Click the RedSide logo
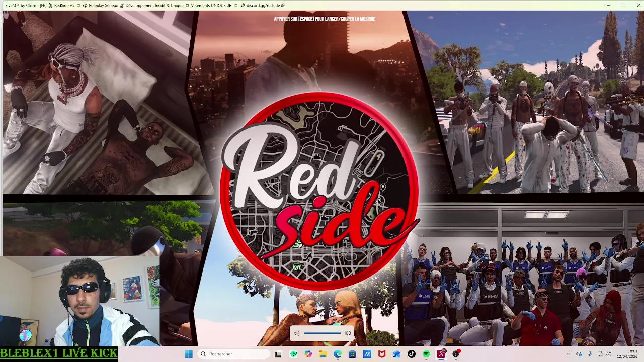Image resolution: width=644 pixels, height=362 pixels. coord(320,191)
